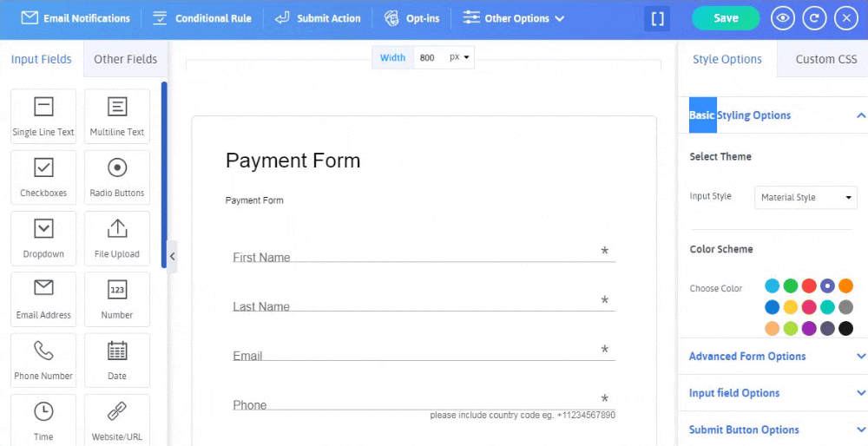Click the Save button
The width and height of the screenshot is (868, 446).
point(726,18)
